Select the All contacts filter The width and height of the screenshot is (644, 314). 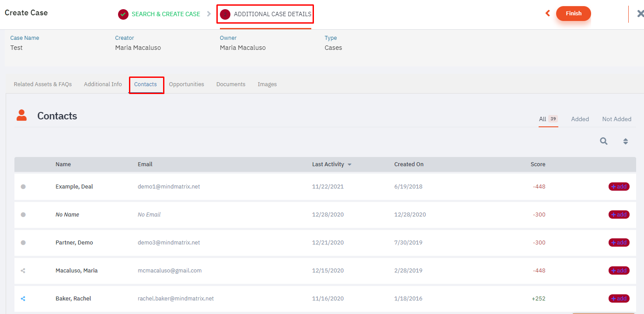point(543,119)
